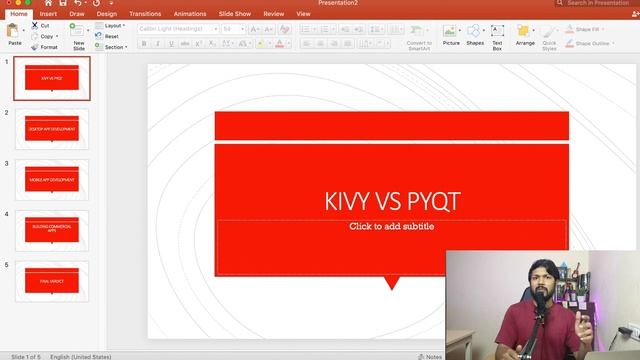Click the New Slide icon
The image size is (640, 360).
pyautogui.click(x=76, y=30)
